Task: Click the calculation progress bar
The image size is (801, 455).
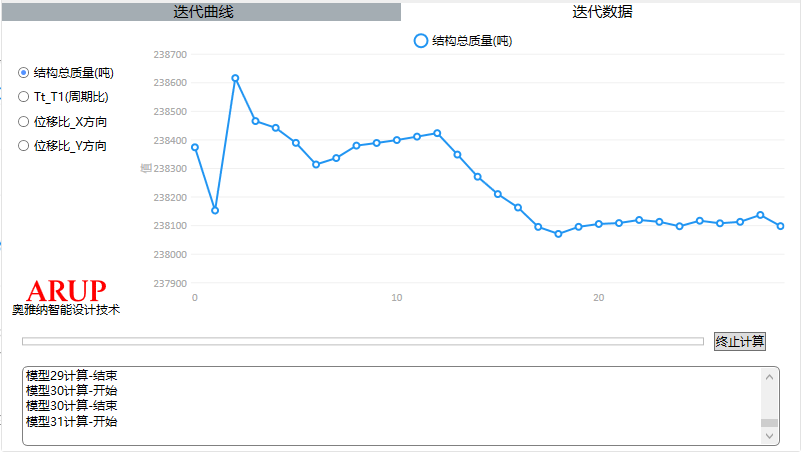Action: pos(363,341)
